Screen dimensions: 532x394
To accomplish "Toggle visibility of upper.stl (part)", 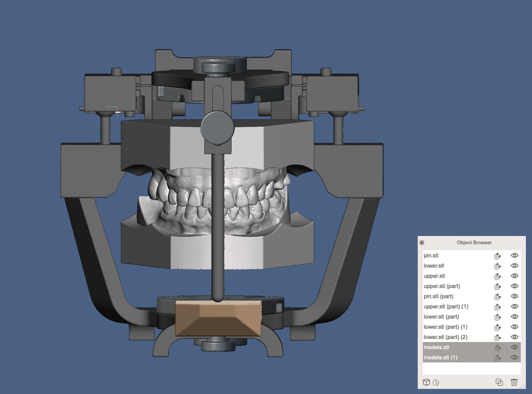I will point(514,286).
